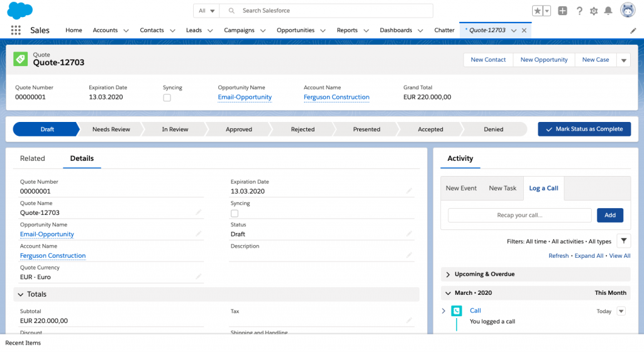Open the Favorites star icon
This screenshot has width=644, height=352.
[x=537, y=11]
